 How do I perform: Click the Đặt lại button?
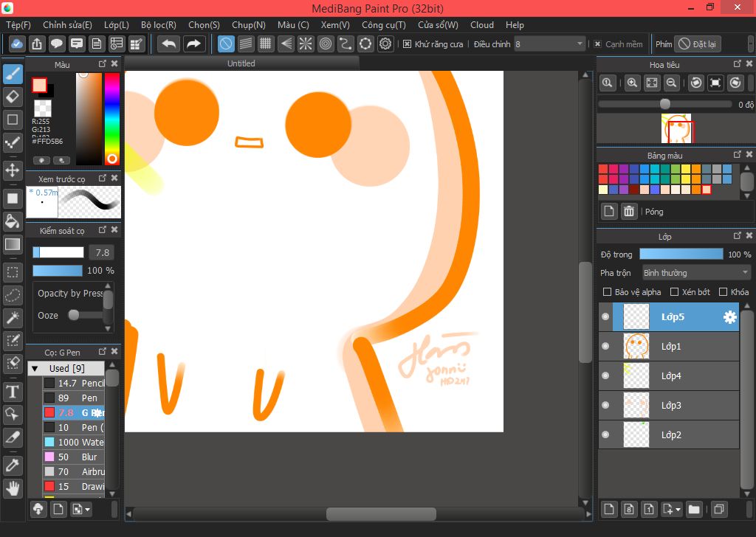pyautogui.click(x=696, y=44)
